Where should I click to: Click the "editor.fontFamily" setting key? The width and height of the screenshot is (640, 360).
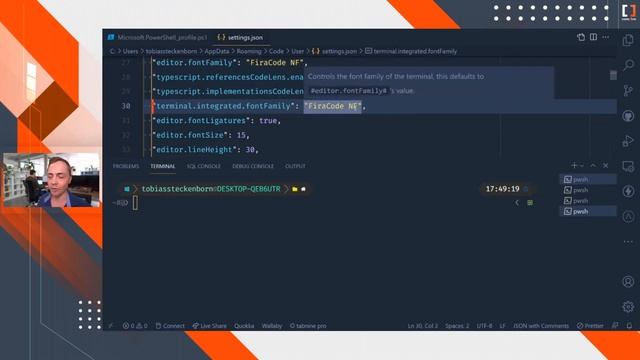click(x=194, y=62)
